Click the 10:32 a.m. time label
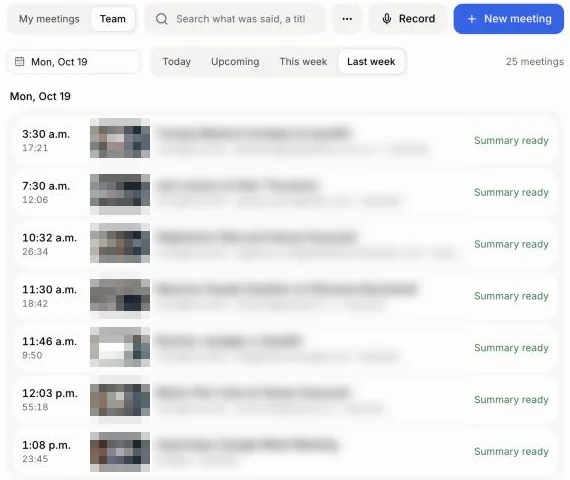 49,238
